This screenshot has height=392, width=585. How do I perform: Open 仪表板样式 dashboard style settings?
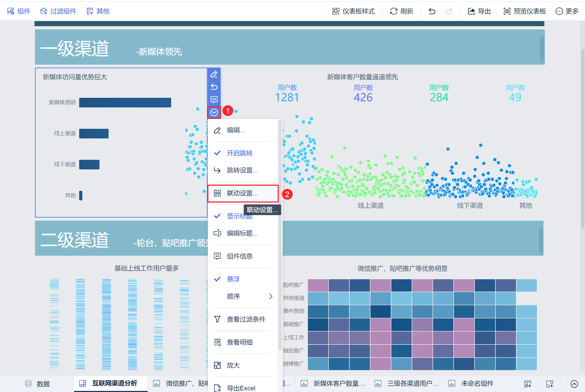[353, 11]
